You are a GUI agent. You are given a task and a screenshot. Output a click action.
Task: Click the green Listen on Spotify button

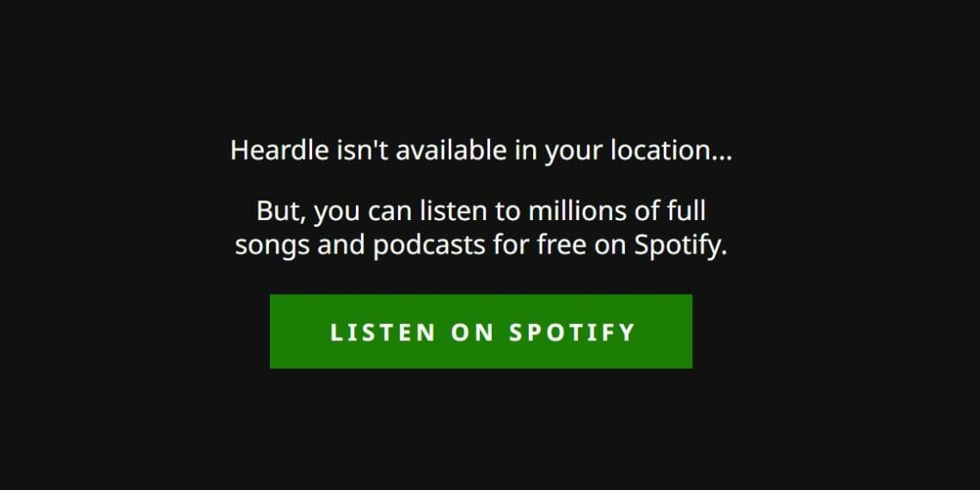tap(481, 331)
